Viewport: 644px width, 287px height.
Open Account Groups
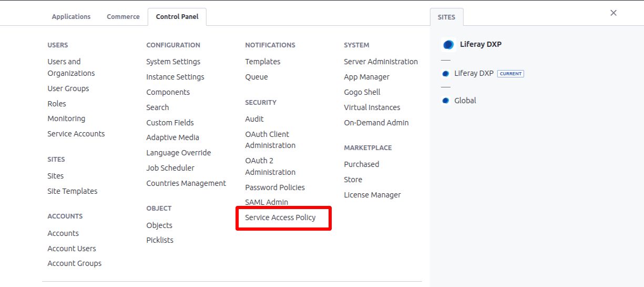(x=74, y=263)
